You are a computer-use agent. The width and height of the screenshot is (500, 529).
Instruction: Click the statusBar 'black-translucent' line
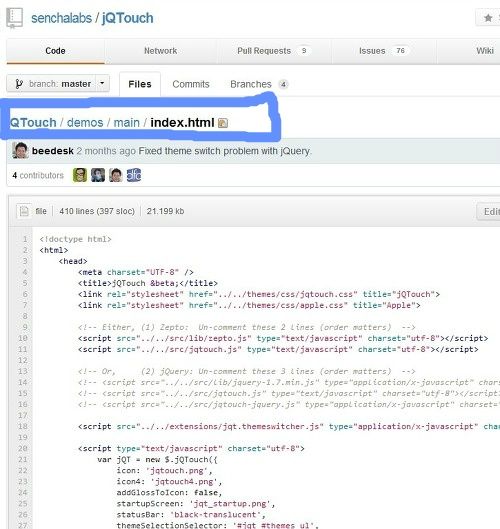(x=191, y=514)
